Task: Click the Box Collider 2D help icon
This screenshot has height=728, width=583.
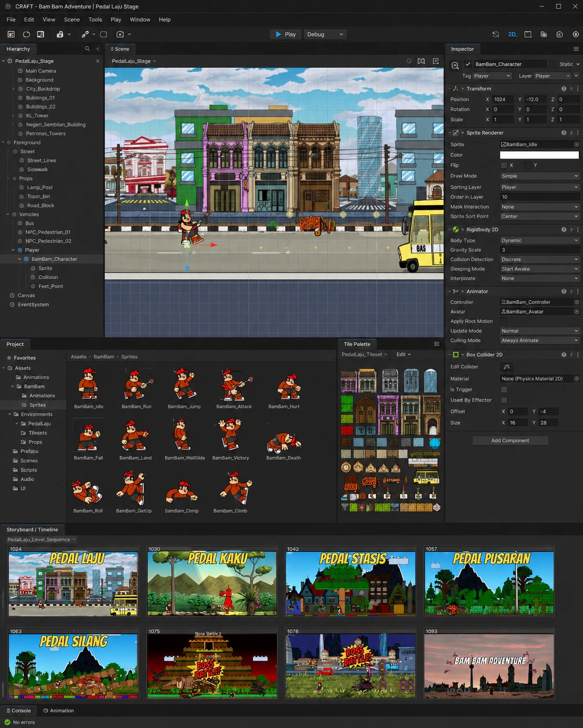Action: coord(564,355)
